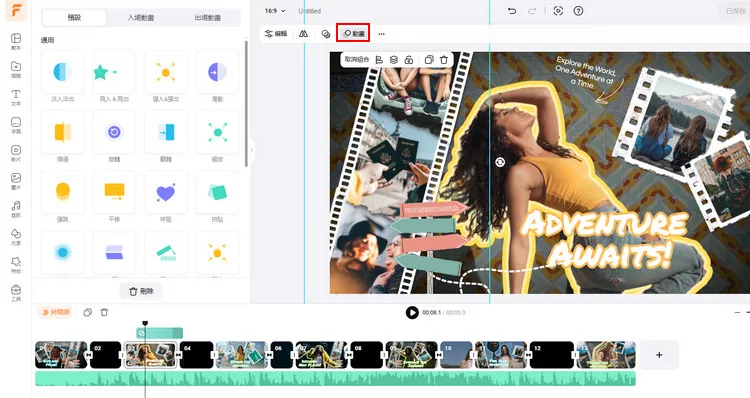The width and height of the screenshot is (750, 398).
Task: Click the focus/capture frame icon in top bar
Action: point(558,11)
